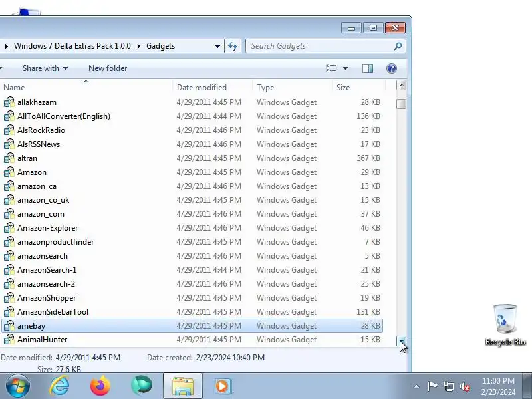Select the altran file name

(x=27, y=158)
